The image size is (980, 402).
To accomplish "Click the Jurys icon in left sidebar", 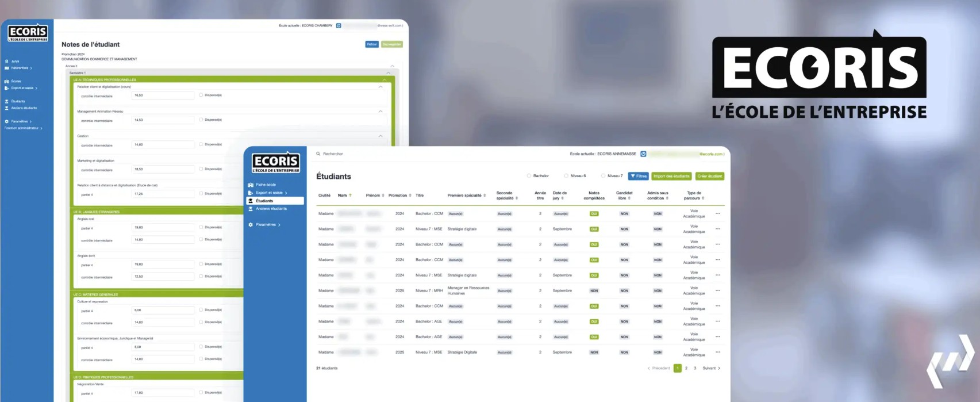I will (x=7, y=62).
